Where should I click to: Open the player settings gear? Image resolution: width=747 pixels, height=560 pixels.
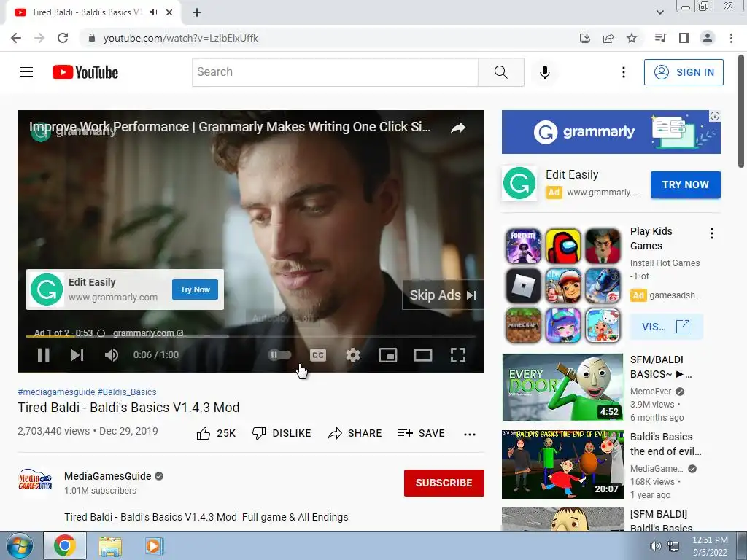[x=353, y=355]
